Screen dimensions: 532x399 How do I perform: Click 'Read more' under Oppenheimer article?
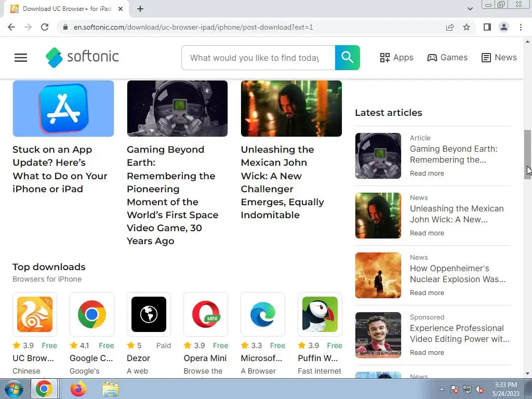427,293
